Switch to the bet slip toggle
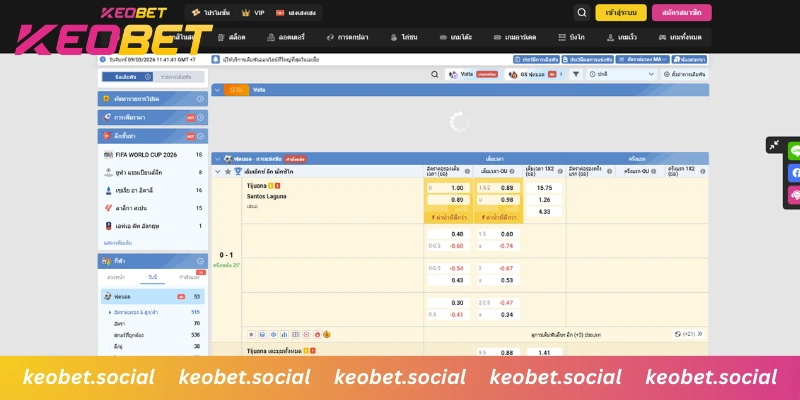The image size is (800, 400). tap(128, 77)
